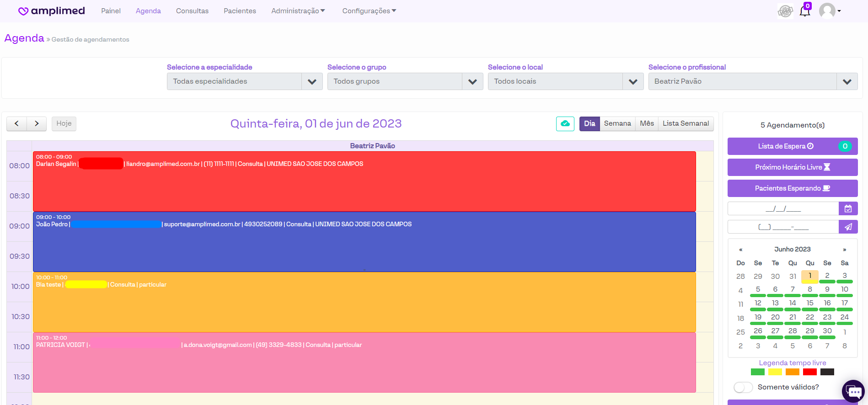The height and width of the screenshot is (405, 868).
Task: Click the Próximo Horário Livre button
Action: click(792, 167)
